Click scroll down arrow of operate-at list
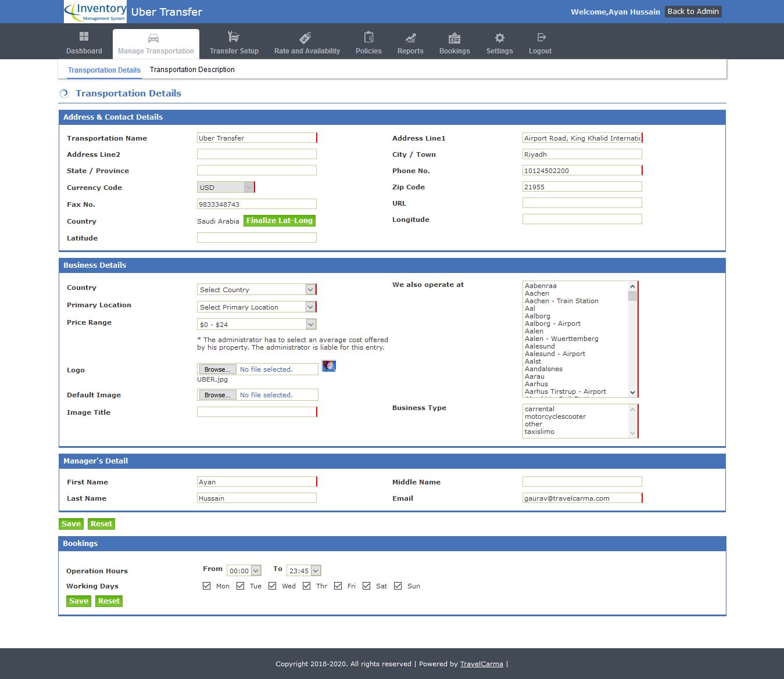Image resolution: width=784 pixels, height=679 pixels. coord(632,393)
